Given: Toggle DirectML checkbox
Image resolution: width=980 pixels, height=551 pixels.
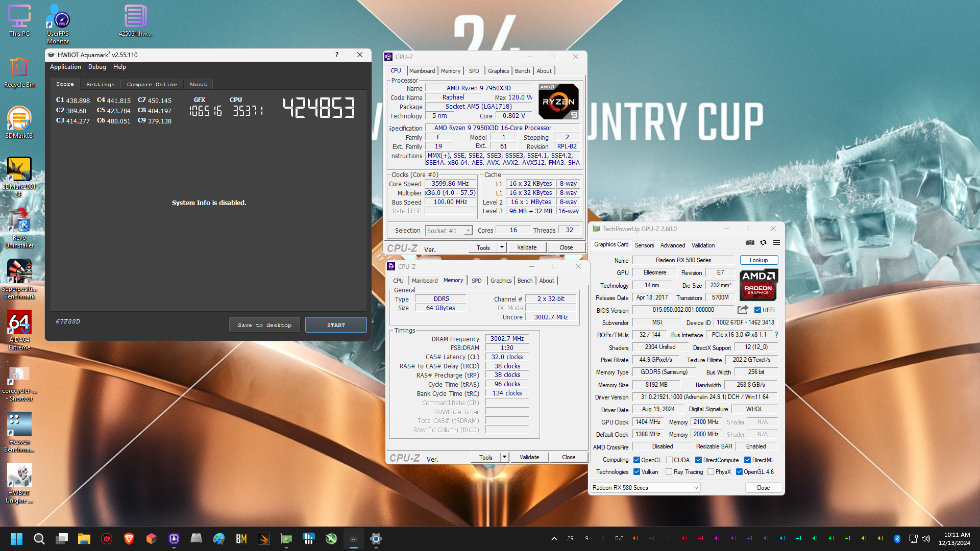Looking at the screenshot, I should (x=747, y=460).
